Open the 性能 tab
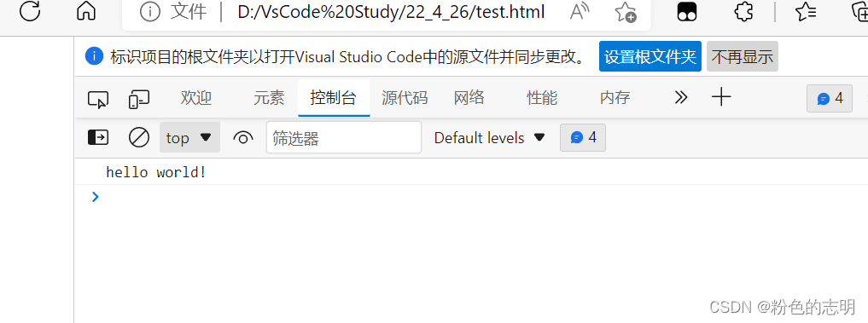868x323 pixels. click(542, 98)
